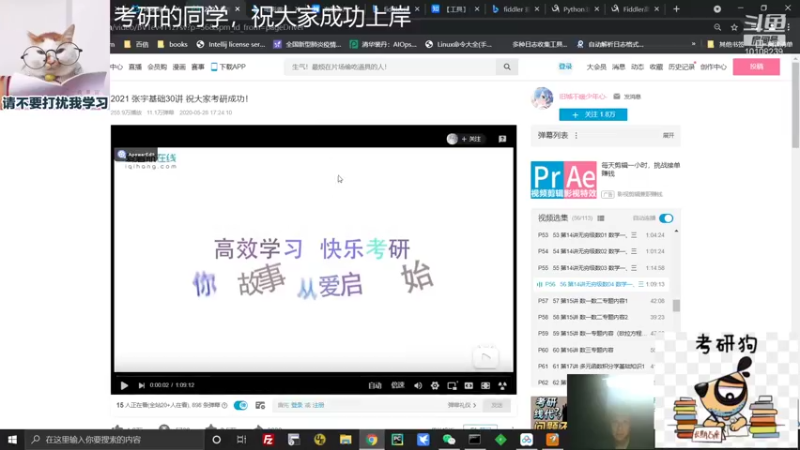Click the 登录 login button
Image resolution: width=800 pixels, height=450 pixels.
(565, 67)
